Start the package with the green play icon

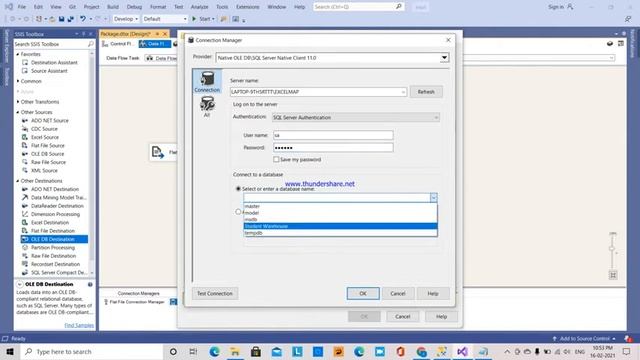point(194,19)
